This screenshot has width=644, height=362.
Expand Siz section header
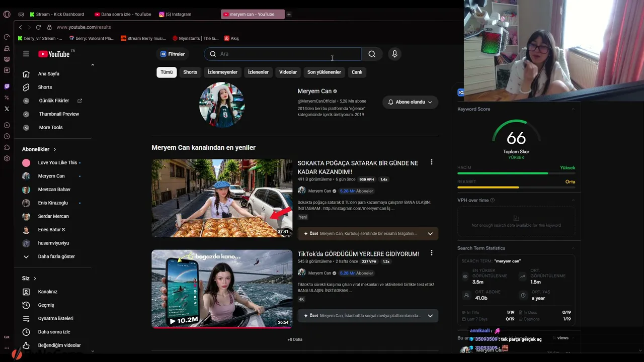click(29, 279)
